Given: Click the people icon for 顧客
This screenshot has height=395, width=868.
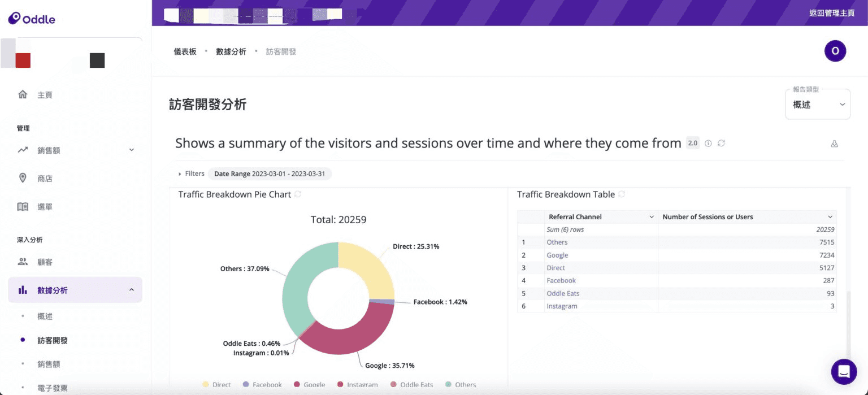Looking at the screenshot, I should [23, 262].
